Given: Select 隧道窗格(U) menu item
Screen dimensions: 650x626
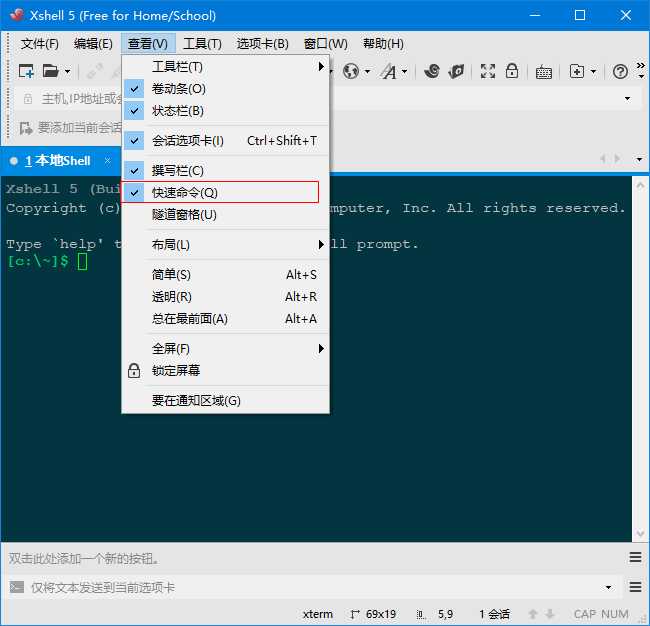Looking at the screenshot, I should pos(226,215).
